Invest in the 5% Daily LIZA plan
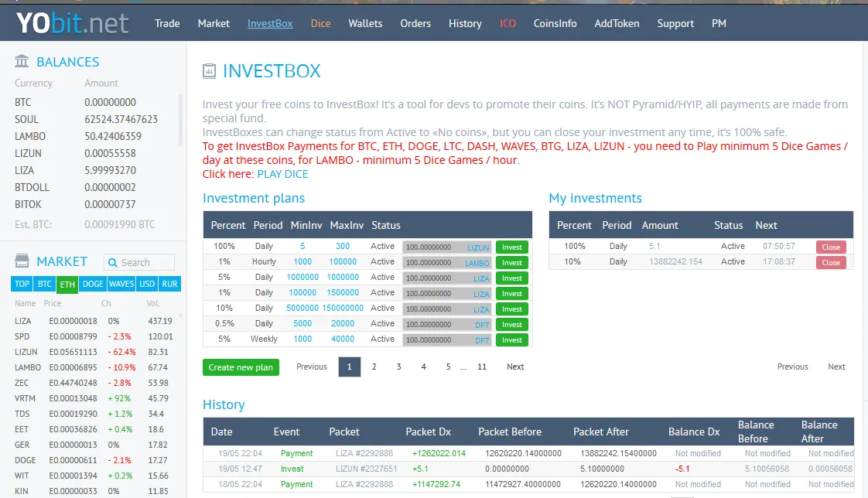 (x=511, y=278)
